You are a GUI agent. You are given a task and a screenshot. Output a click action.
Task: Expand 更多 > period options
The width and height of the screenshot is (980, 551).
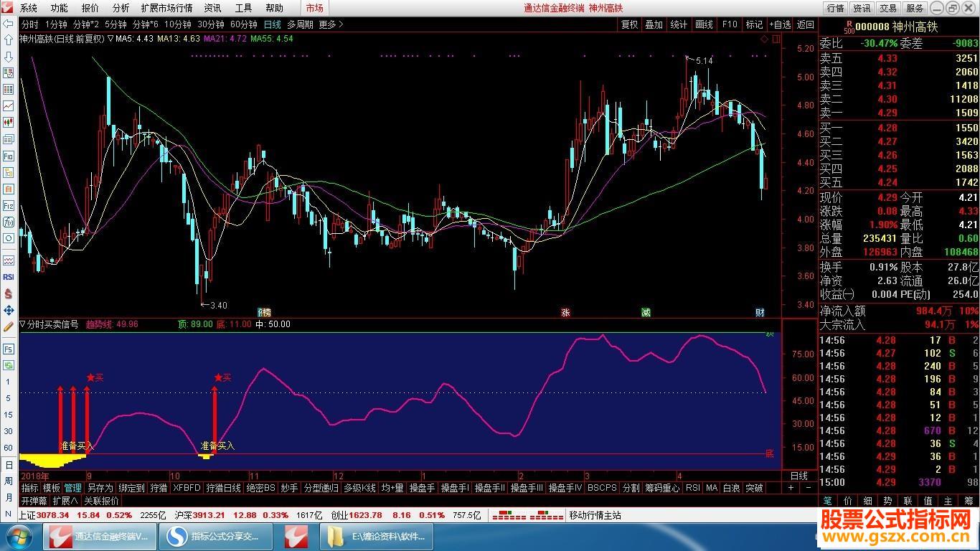[x=331, y=24]
